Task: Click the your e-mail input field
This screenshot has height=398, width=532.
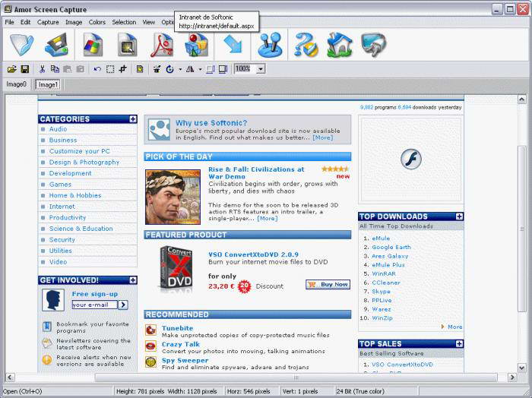Action: coord(94,305)
